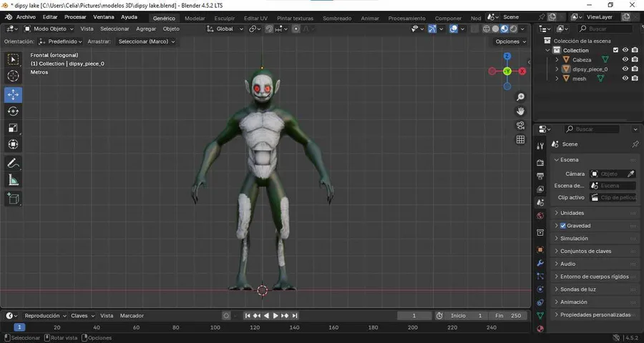644x343 pixels.
Task: Open the Seleccionar (Marco) drag dropdown
Action: click(146, 41)
